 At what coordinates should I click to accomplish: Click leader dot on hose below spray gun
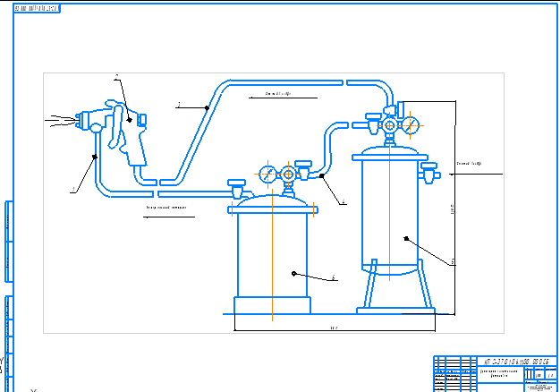pyautogui.click(x=94, y=158)
